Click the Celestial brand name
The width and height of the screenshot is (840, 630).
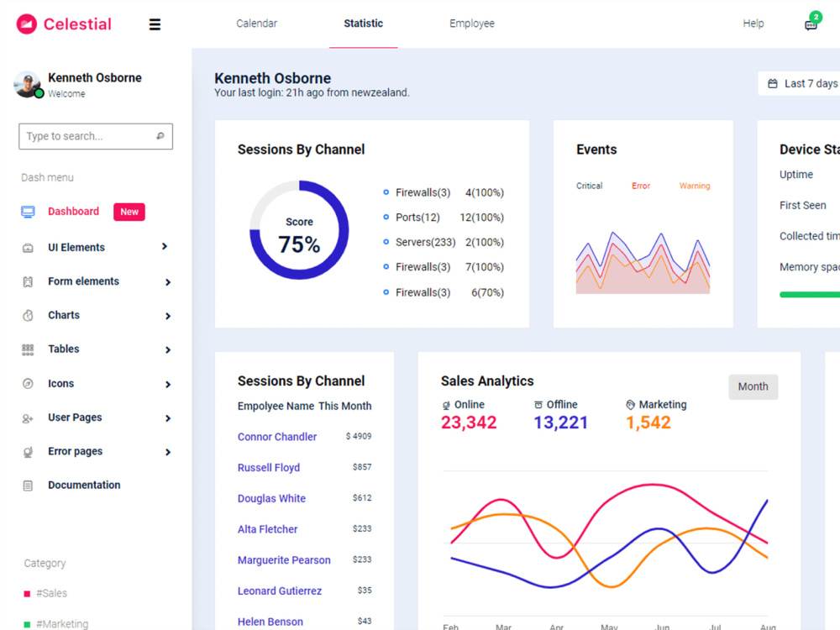[x=77, y=24]
